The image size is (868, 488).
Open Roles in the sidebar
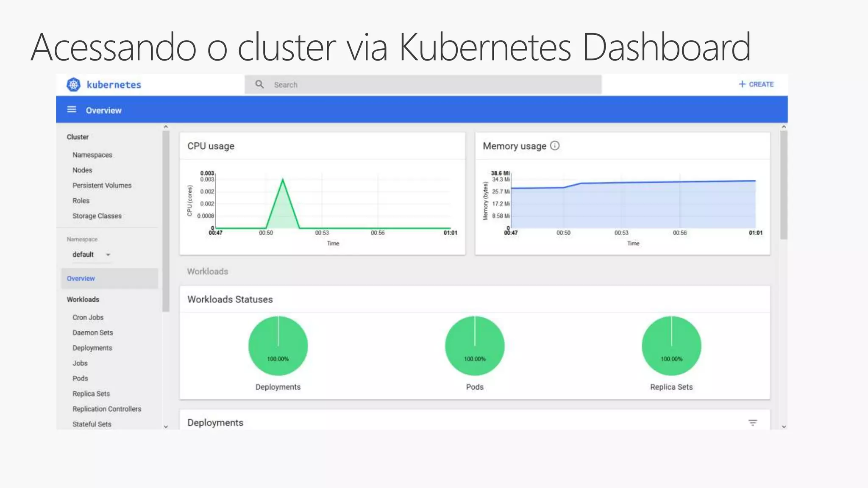coord(81,201)
